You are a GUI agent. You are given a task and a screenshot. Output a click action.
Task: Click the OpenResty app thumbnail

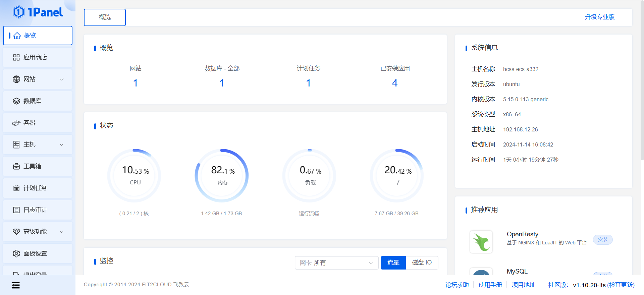point(481,242)
